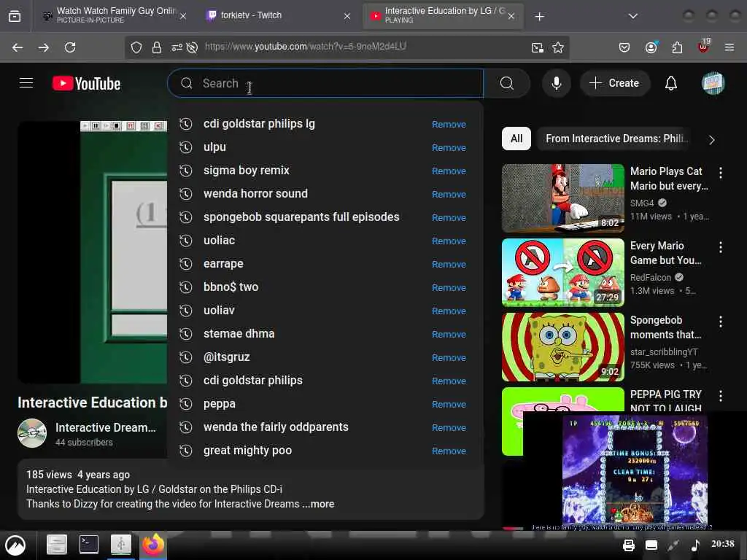Open the extensions puzzle icon
This screenshot has height=560, width=747.
pos(677,47)
